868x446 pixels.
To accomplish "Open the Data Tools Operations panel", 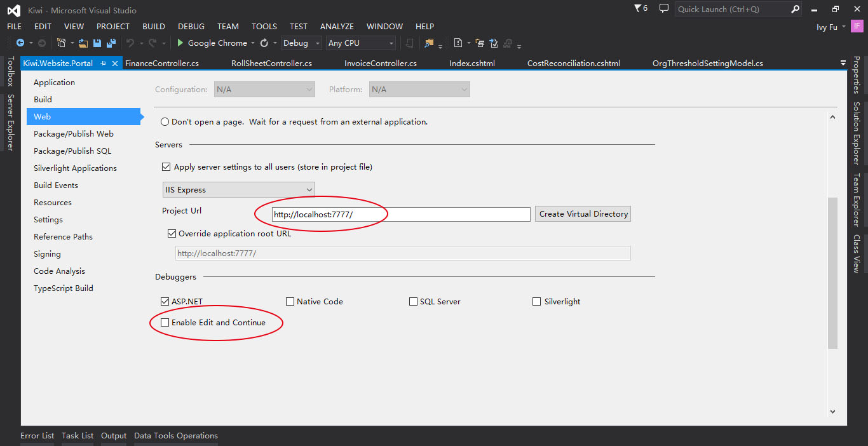I will tap(176, 436).
